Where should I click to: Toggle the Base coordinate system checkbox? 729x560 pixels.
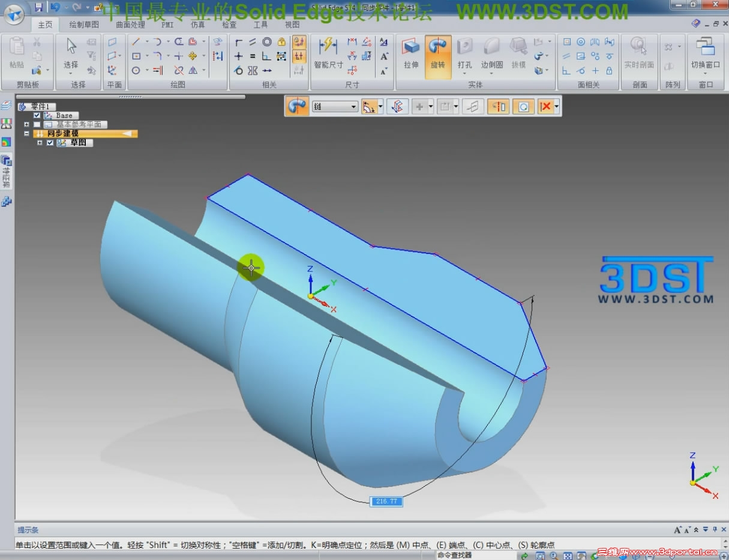coord(37,115)
